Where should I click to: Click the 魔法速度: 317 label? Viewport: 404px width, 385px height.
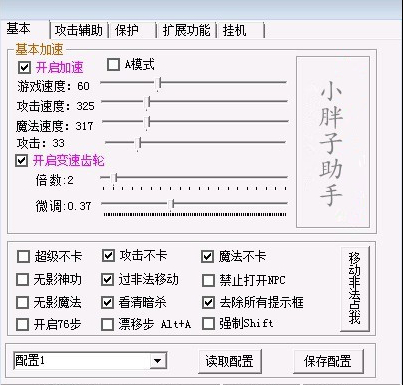click(55, 126)
